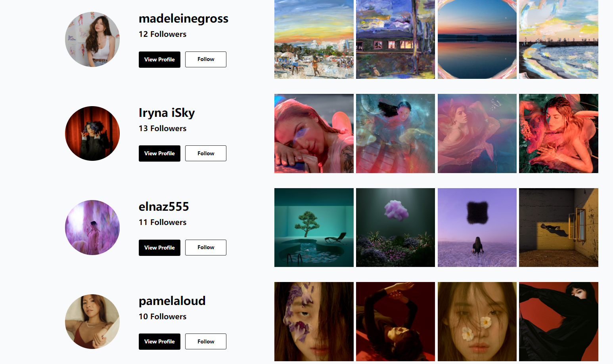Follow pamelaloud

[x=206, y=341]
